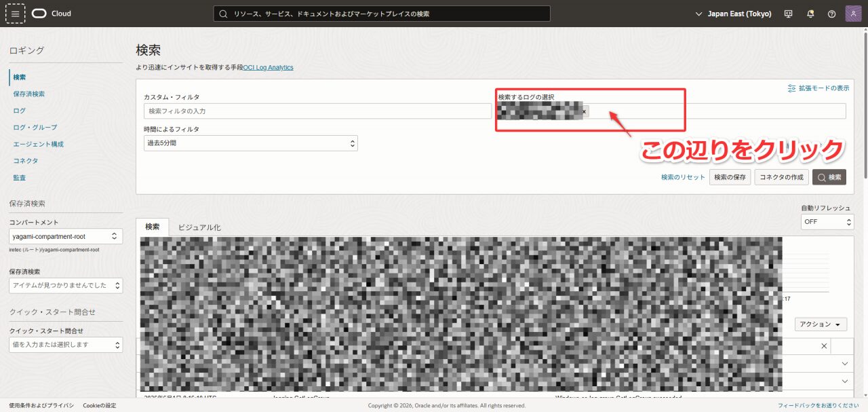Click the 検索 search button
This screenshot has width=868, height=412.
(829, 177)
